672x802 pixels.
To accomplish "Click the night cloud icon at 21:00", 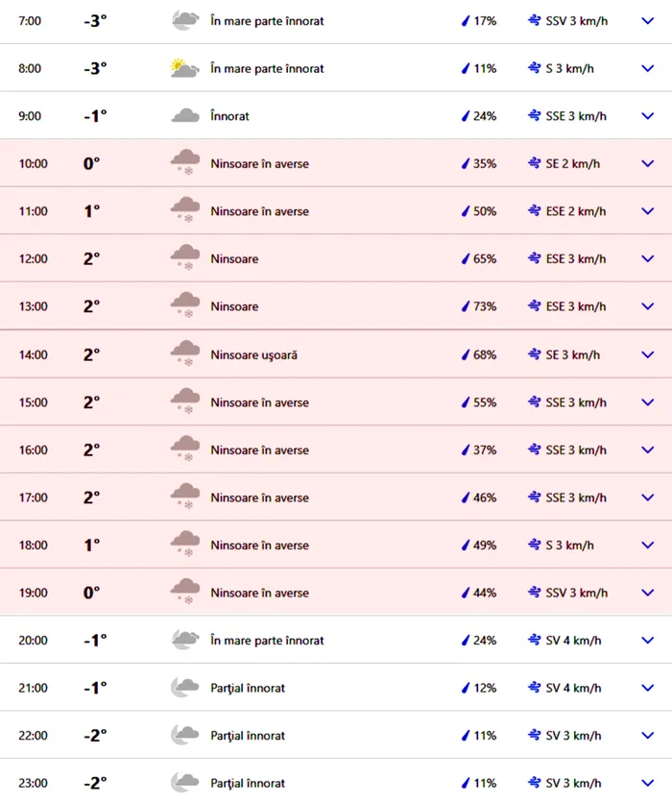I will click(184, 688).
